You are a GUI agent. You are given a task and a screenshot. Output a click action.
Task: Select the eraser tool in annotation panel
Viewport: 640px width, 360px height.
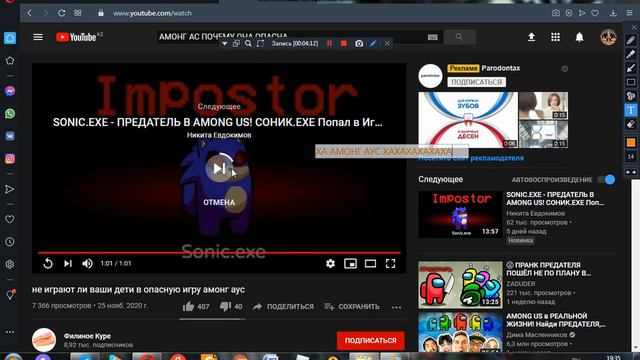point(631,124)
